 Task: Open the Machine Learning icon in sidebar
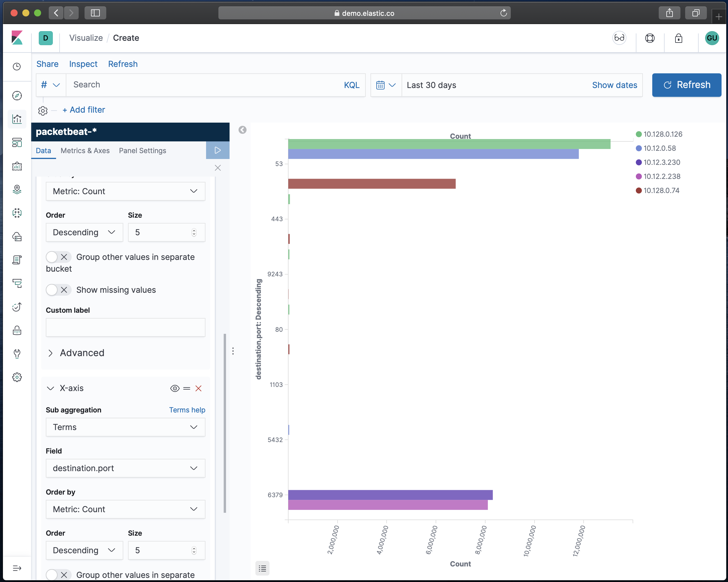(x=17, y=213)
